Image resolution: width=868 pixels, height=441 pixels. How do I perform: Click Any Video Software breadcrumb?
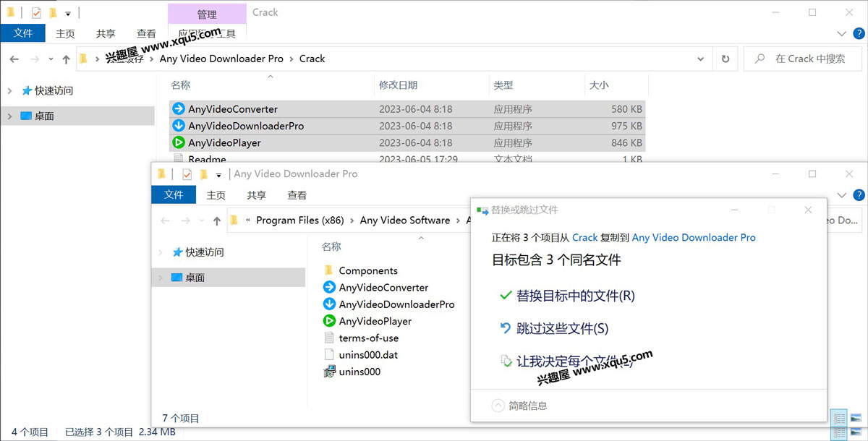405,220
